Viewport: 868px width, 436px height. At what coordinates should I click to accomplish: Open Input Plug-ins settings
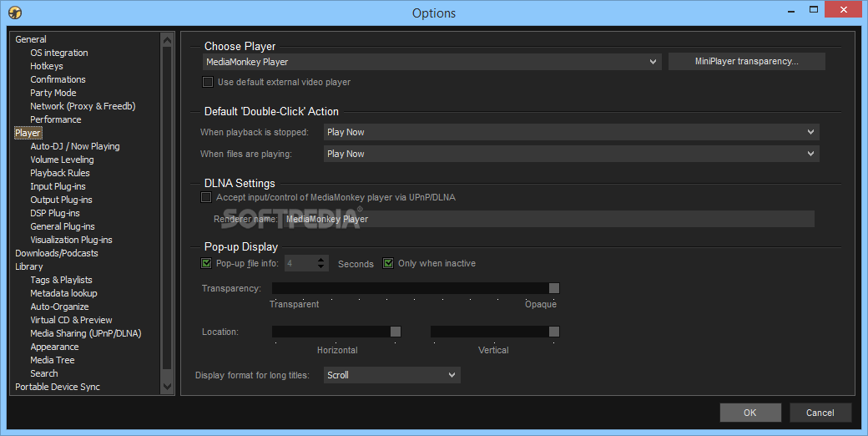[x=58, y=186]
